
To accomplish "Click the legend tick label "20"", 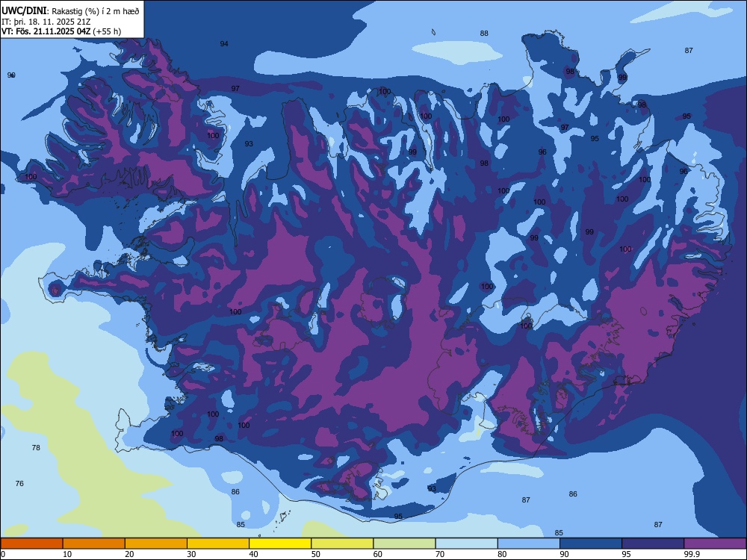I will click(129, 554).
